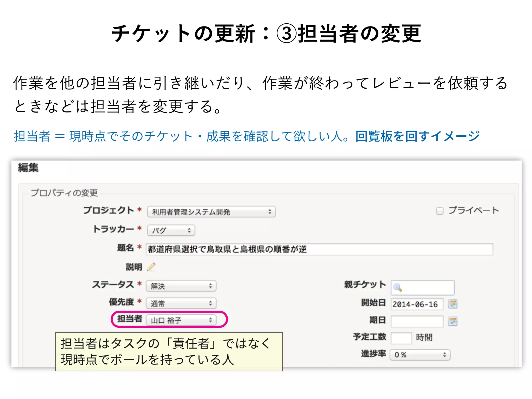Viewport: 532px width, 399px height.
Task: Enable the プライベート checkbox
Action: [440, 211]
